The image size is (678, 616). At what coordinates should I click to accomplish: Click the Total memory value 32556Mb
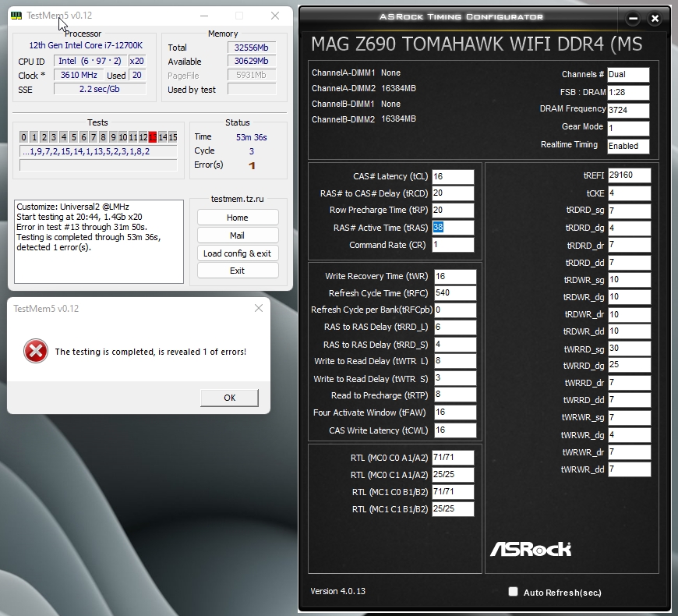pyautogui.click(x=252, y=48)
